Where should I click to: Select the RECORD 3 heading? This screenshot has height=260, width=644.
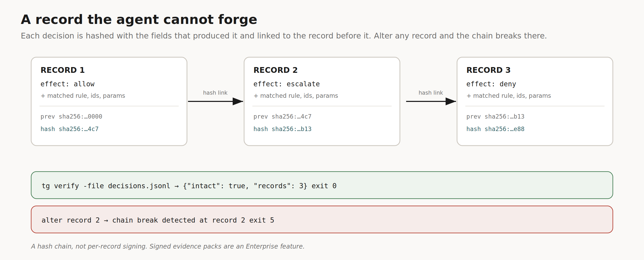488,70
